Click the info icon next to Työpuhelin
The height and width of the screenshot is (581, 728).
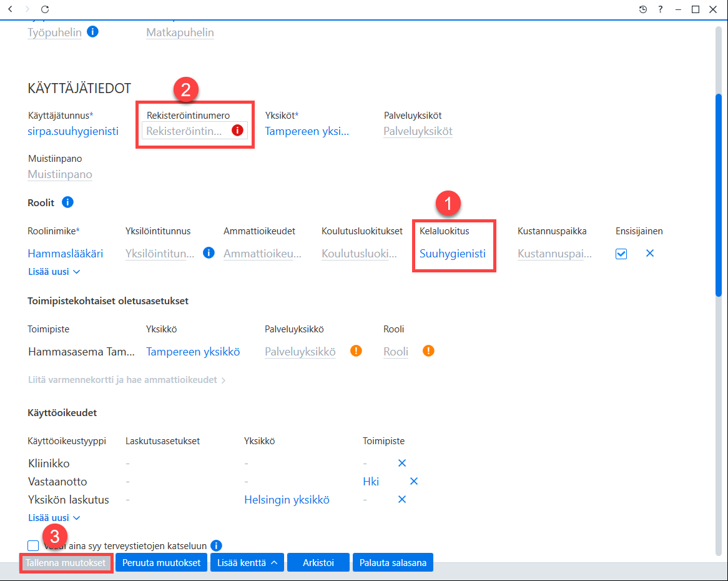click(x=93, y=32)
